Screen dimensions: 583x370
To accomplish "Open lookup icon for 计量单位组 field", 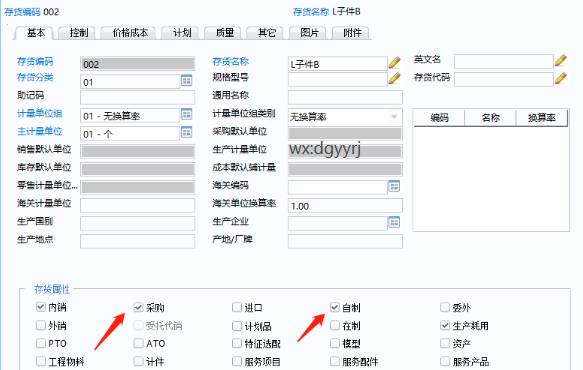I will point(186,114).
